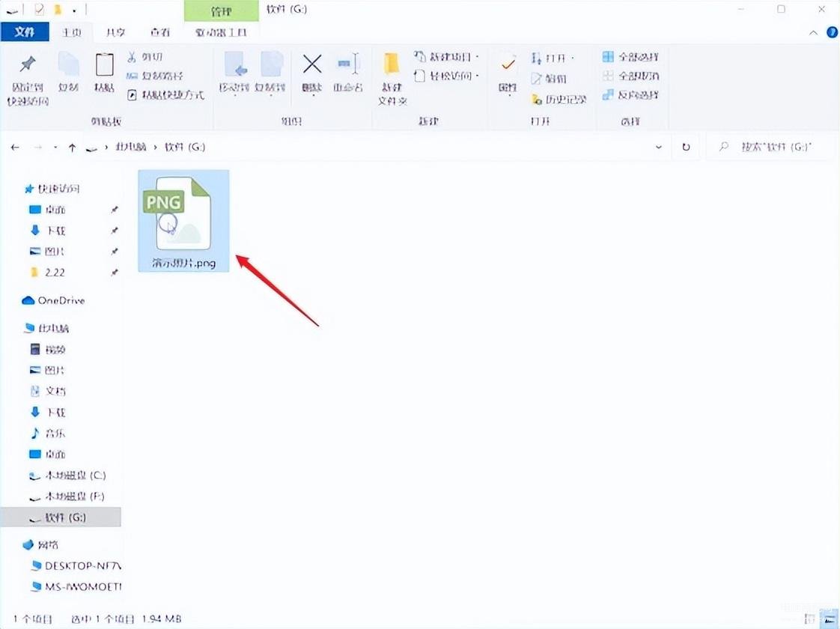Open MS-IWOMOETI network computer
This screenshot has height=629, width=840.
click(76, 586)
